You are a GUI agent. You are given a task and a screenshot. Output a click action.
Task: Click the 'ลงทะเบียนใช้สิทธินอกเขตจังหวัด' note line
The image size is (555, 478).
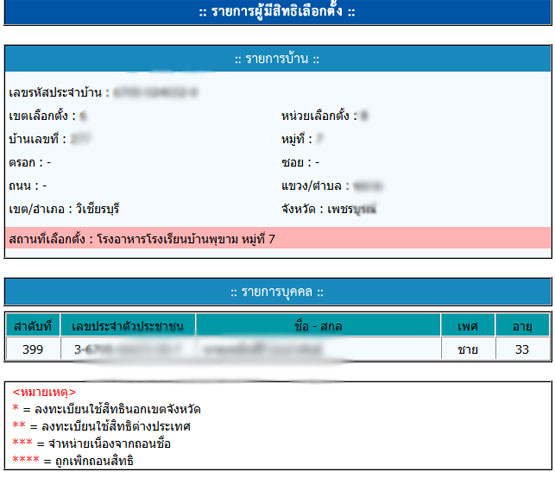pyautogui.click(x=107, y=409)
